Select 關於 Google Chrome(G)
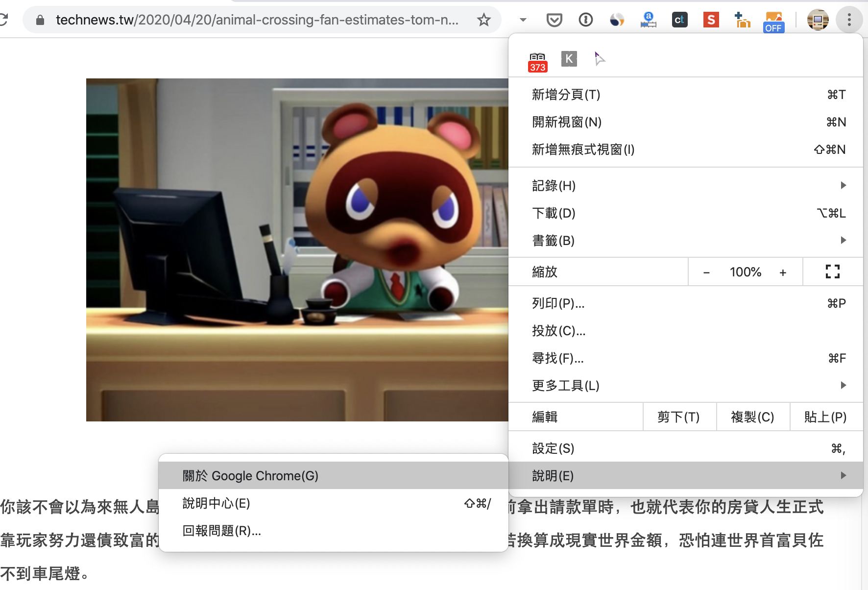The width and height of the screenshot is (868, 590). [x=334, y=476]
